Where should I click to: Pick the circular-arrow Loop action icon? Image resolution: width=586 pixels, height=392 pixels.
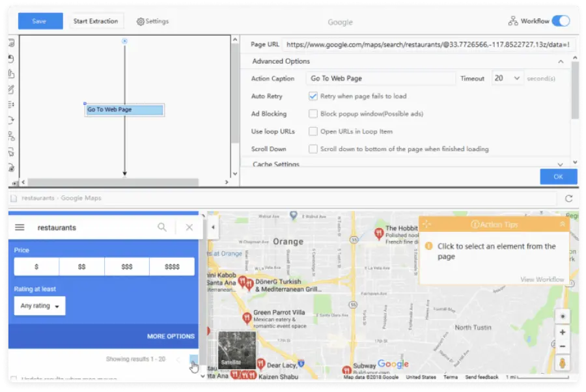(x=12, y=120)
